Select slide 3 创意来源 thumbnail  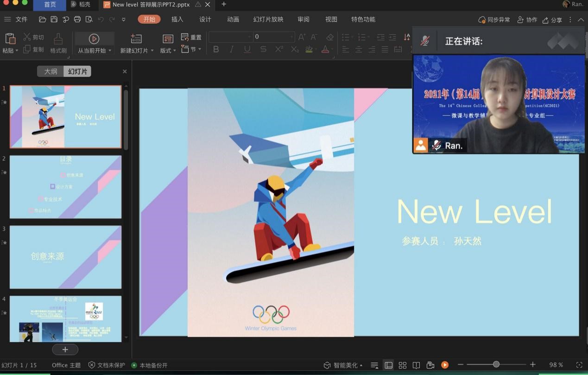pos(66,257)
